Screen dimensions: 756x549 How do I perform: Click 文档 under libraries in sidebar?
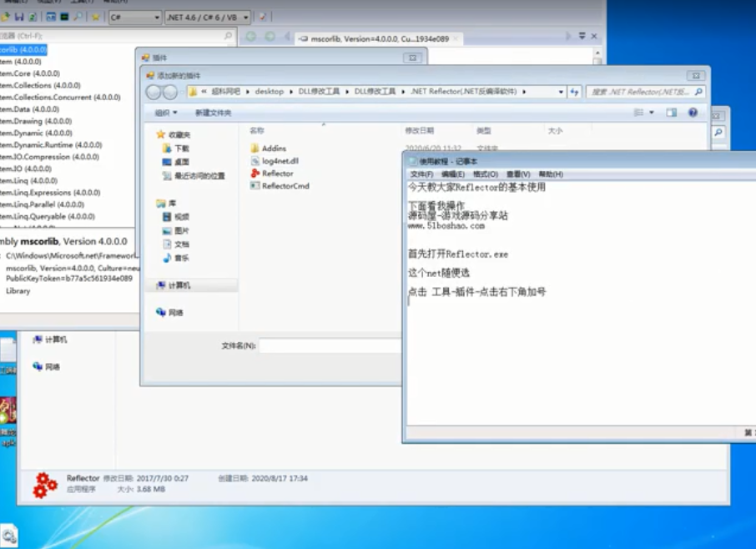click(176, 244)
